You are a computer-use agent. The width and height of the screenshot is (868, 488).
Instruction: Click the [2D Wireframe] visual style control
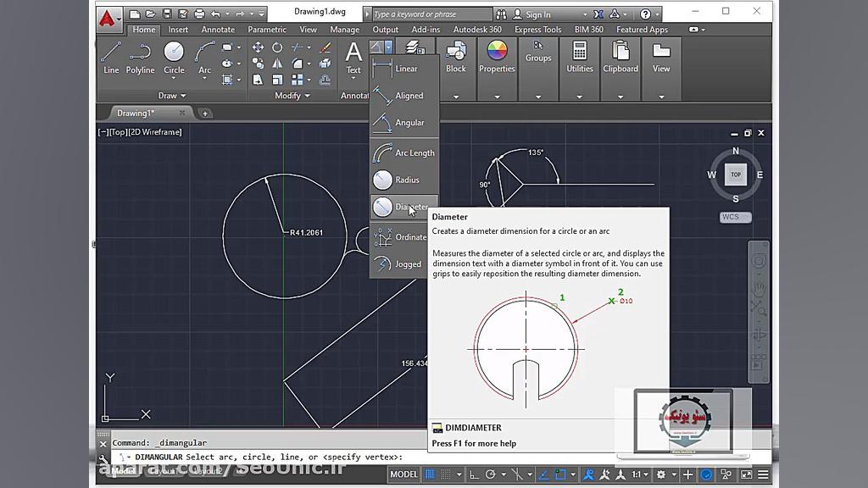point(156,131)
